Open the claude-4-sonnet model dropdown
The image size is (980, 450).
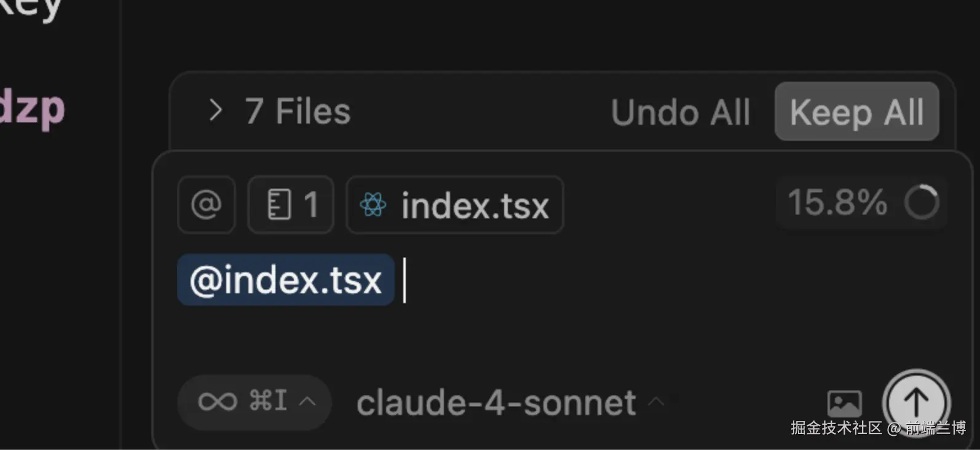pos(496,403)
